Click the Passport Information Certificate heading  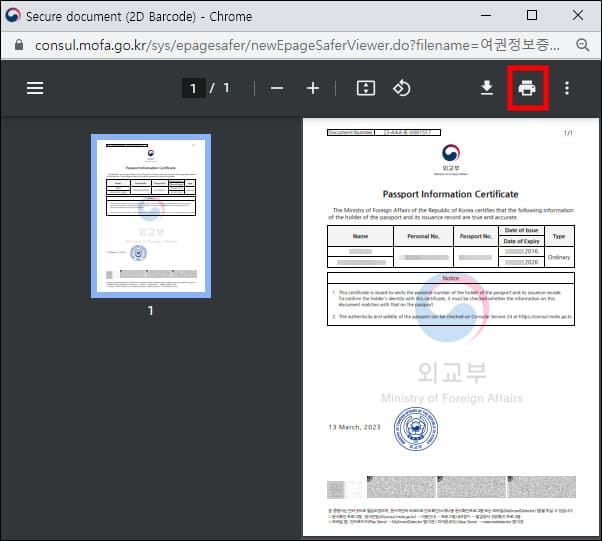click(450, 194)
